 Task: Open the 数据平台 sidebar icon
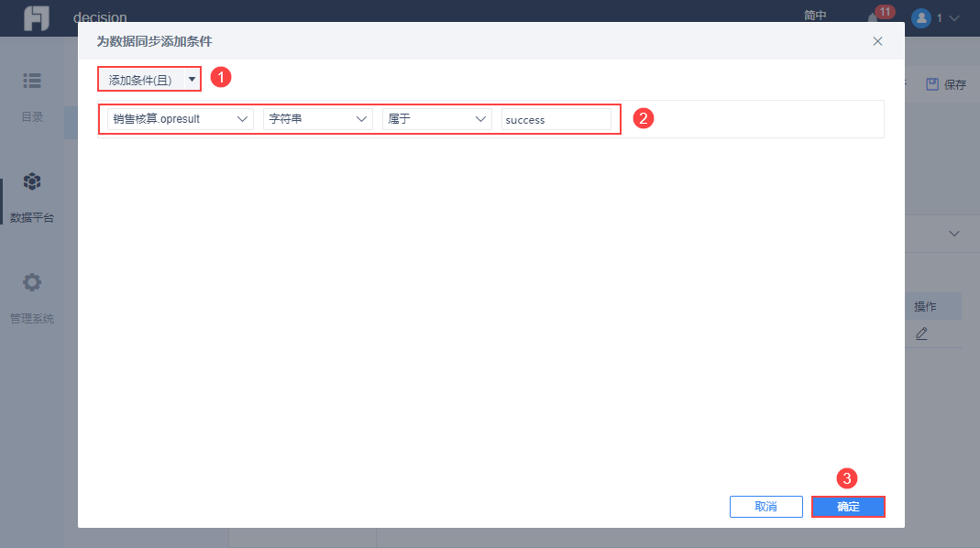click(32, 181)
